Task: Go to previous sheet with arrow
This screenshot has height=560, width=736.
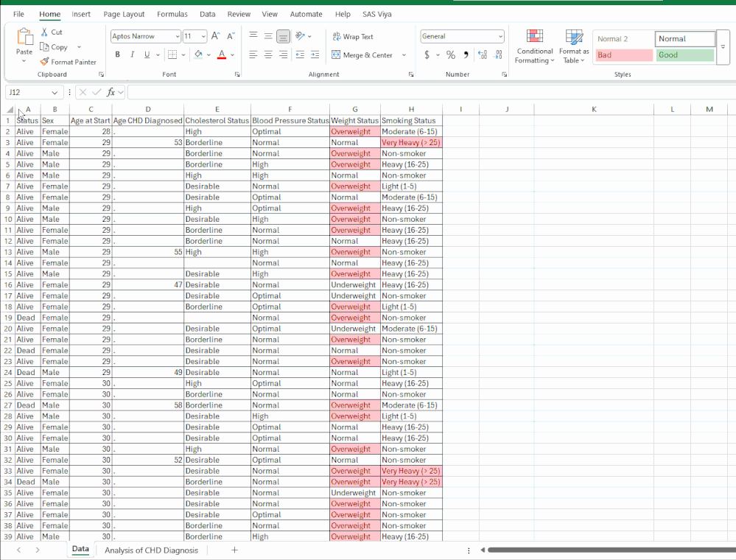Action: pos(18,550)
